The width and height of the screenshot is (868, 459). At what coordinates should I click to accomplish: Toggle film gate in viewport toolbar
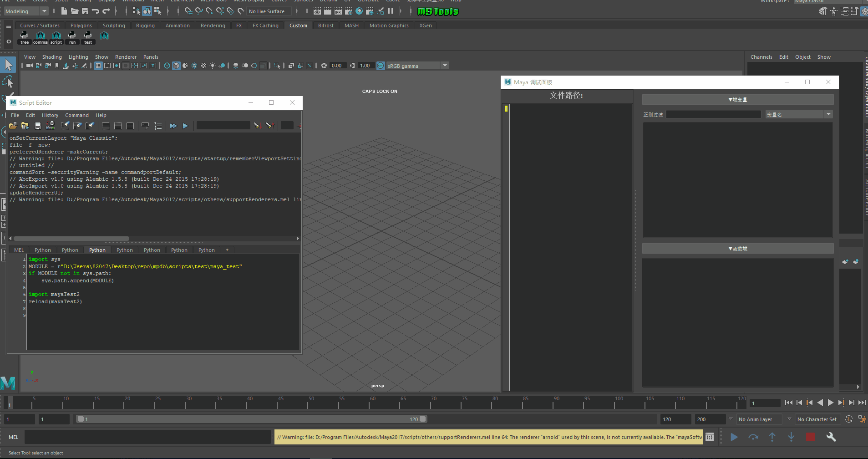coord(107,66)
